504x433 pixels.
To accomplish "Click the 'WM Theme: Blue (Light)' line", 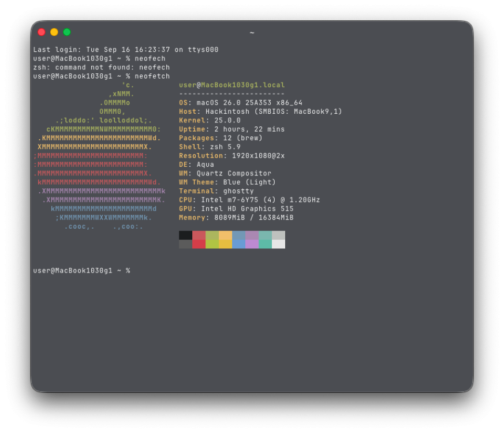I will [x=227, y=182].
